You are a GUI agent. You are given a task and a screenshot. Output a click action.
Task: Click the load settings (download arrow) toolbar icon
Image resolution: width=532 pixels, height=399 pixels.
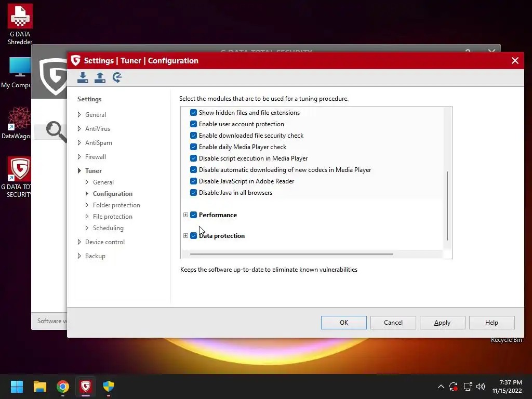pos(83,77)
